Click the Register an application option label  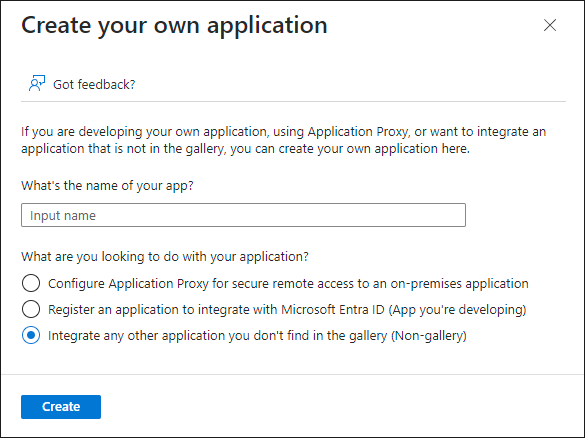(287, 310)
